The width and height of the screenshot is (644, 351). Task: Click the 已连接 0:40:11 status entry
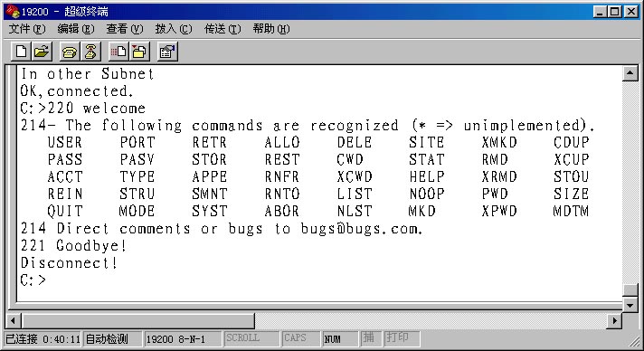43,339
